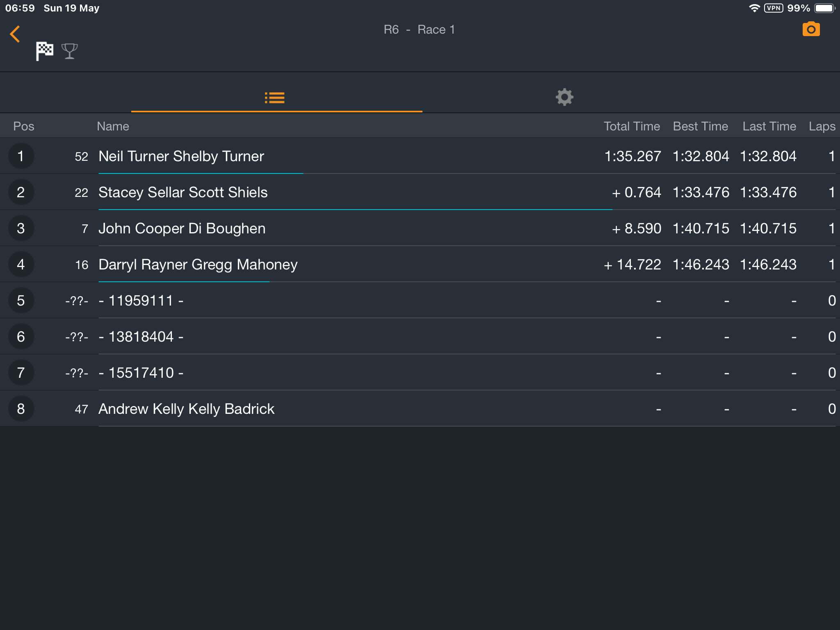Viewport: 840px width, 630px height.
Task: Tap position badge 4
Action: click(x=21, y=264)
